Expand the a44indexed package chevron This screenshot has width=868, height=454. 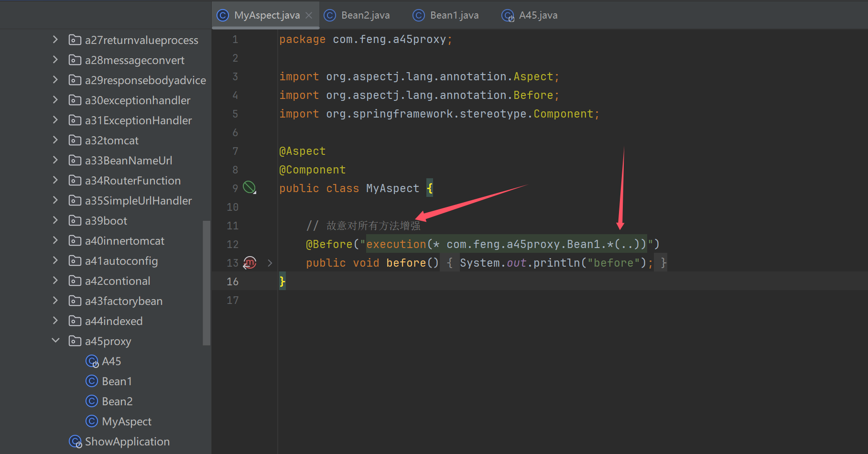[x=55, y=321]
